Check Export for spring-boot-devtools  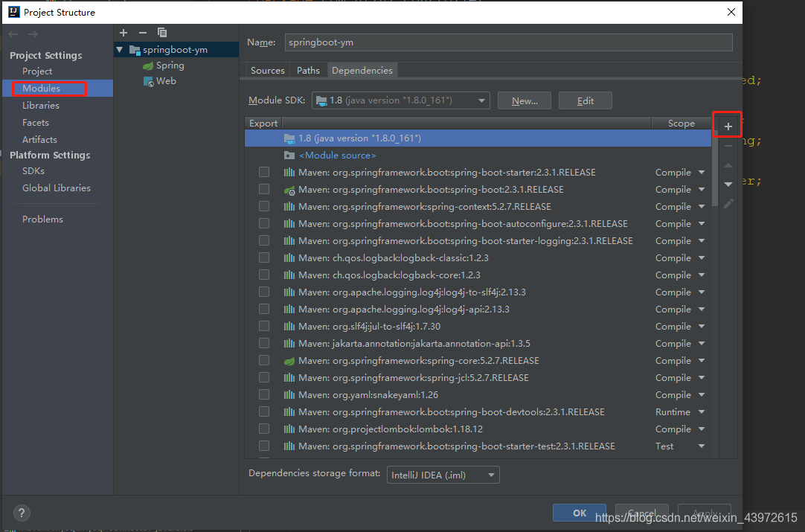point(264,412)
